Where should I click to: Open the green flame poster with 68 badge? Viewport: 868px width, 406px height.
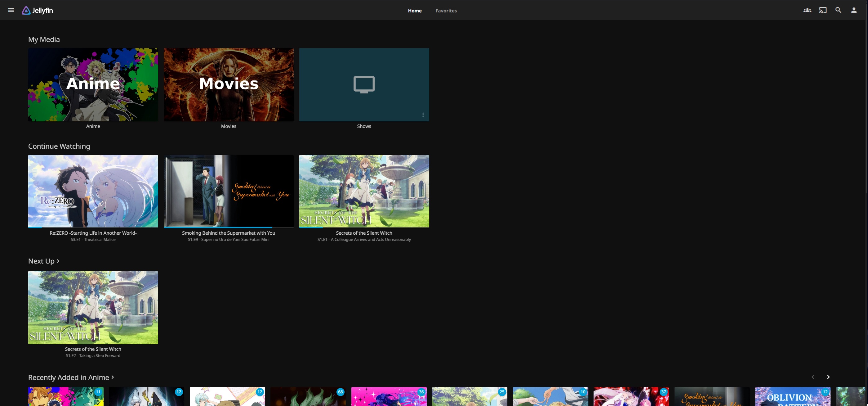pos(308,397)
